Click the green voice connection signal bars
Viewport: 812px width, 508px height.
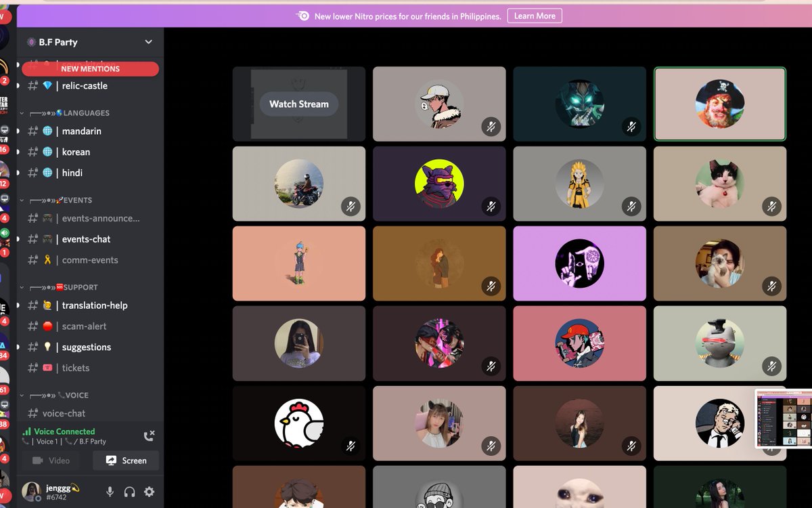point(26,431)
